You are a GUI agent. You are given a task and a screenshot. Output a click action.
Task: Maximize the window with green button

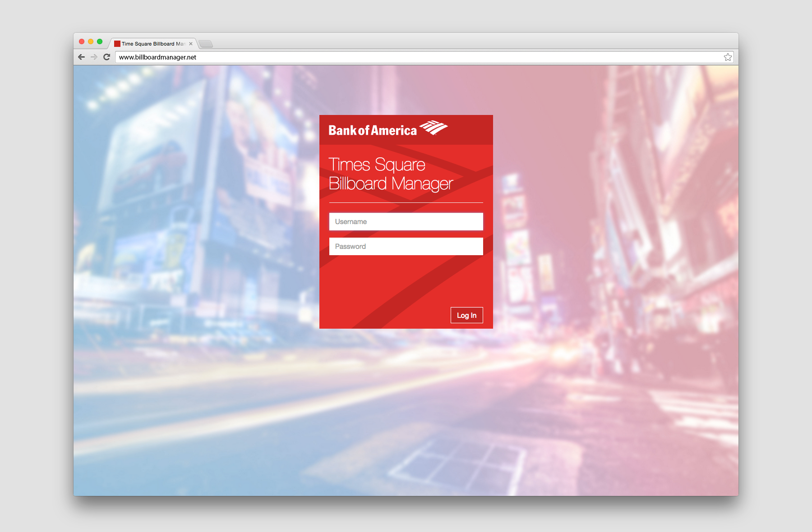100,41
